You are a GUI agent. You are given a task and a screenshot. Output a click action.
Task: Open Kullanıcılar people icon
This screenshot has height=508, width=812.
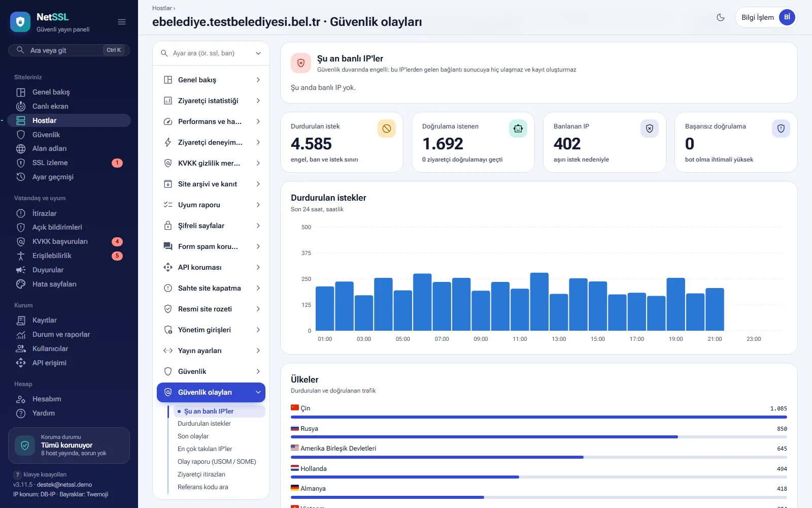[x=21, y=348]
